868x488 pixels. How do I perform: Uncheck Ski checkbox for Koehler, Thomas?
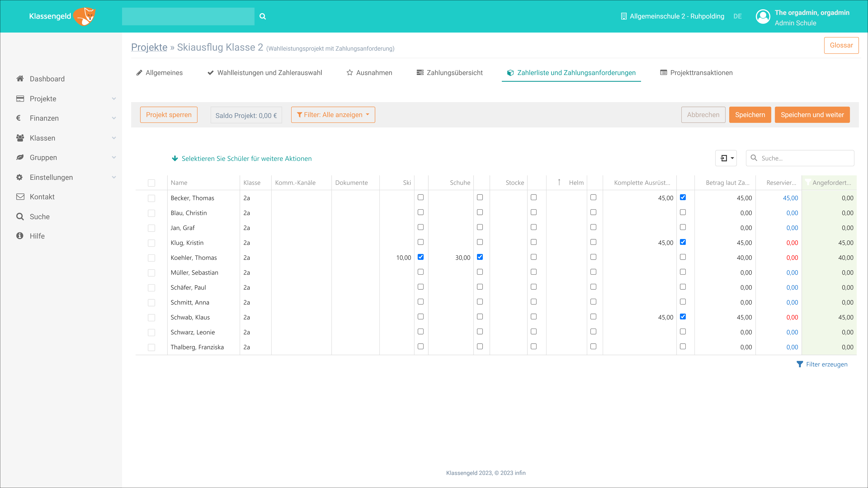point(420,257)
